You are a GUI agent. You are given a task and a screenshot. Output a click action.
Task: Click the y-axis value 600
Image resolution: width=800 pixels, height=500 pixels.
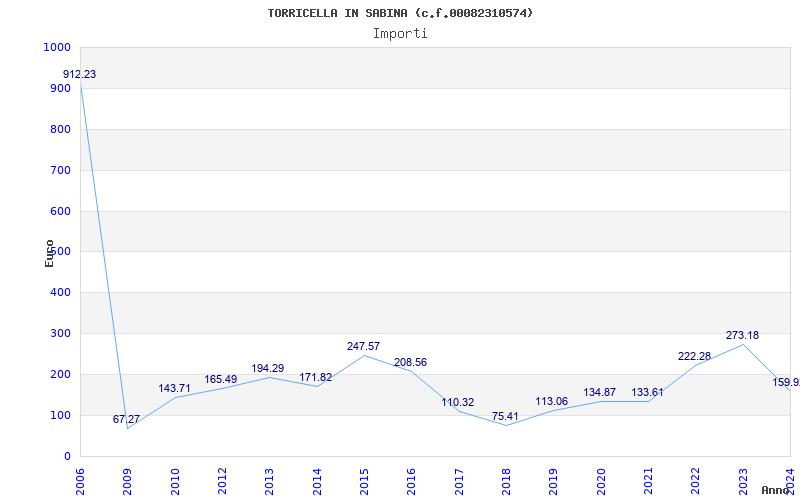pyautogui.click(x=60, y=211)
